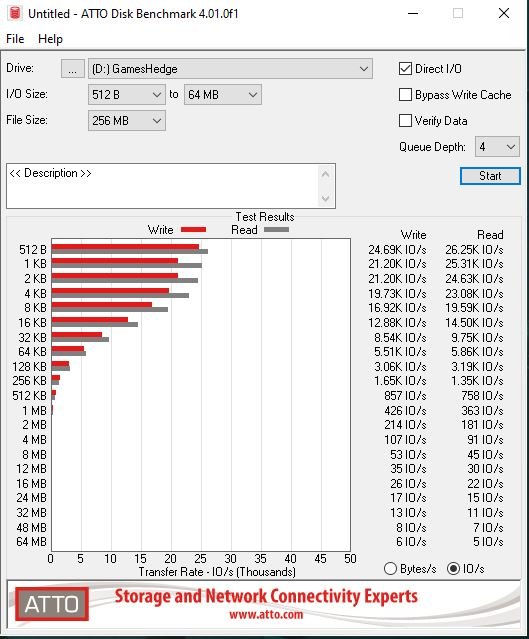529x639 pixels.
Task: Select the Bytes/s radio button
Action: coord(390,568)
